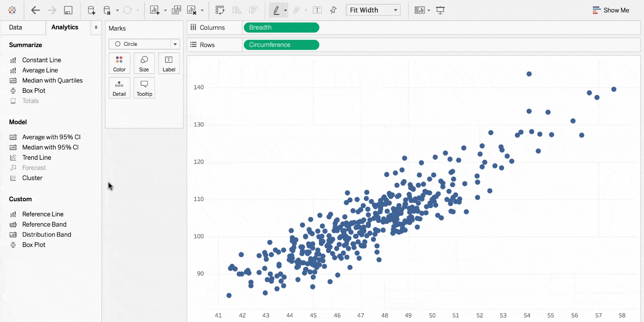Add a new data source

coord(91,10)
